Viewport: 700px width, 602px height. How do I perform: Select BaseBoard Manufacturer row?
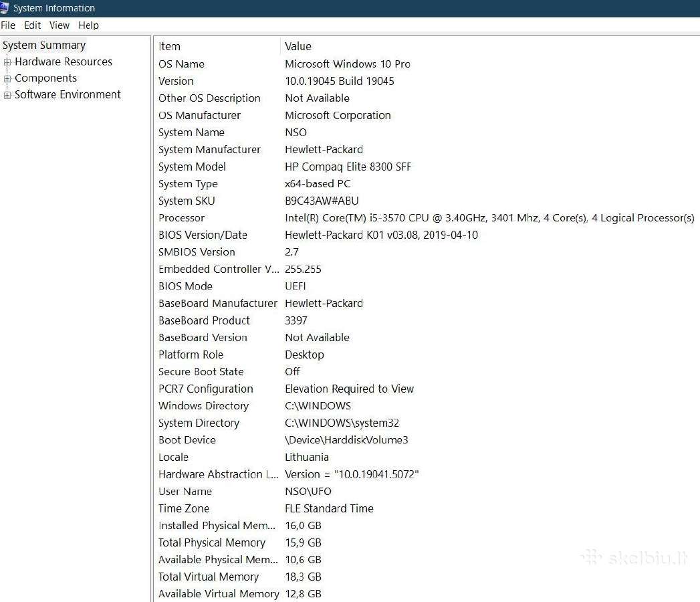(218, 303)
